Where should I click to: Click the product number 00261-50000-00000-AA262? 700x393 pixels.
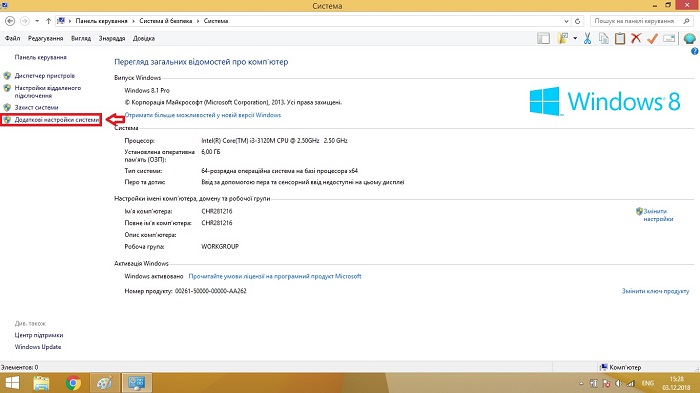click(x=210, y=291)
